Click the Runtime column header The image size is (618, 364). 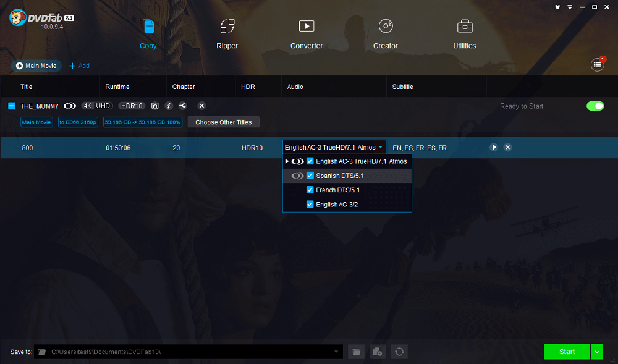(x=117, y=87)
